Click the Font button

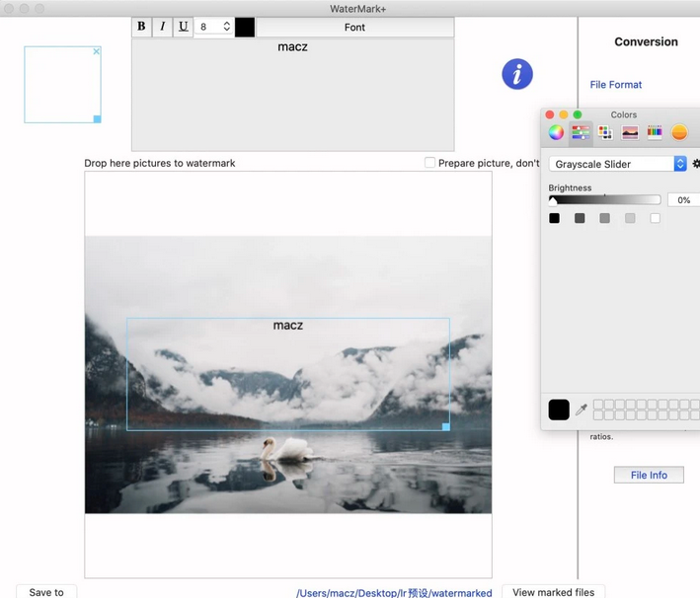(x=354, y=27)
